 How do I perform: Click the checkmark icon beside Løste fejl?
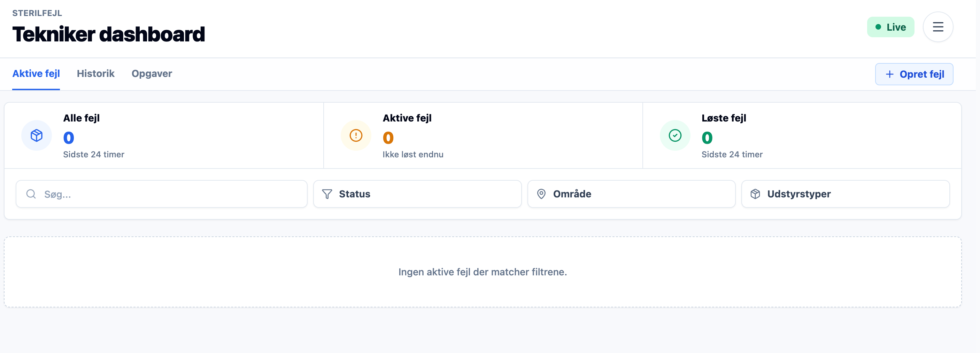click(x=675, y=135)
